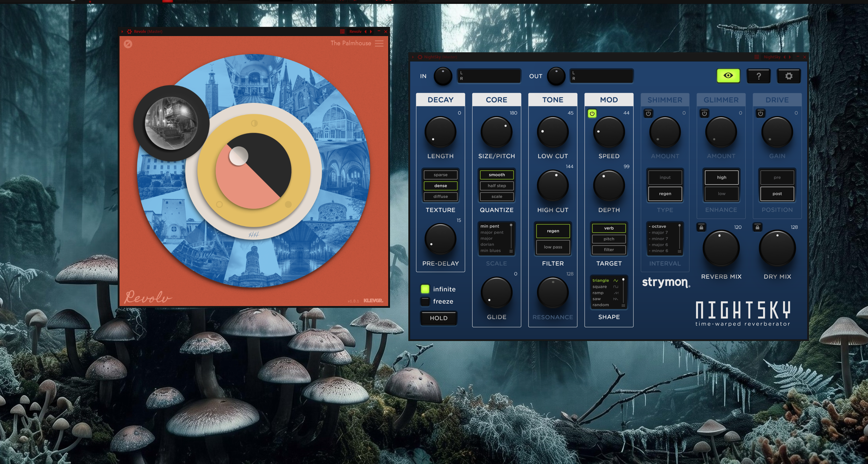Click the glass sphere thumbnail in Revolv
The width and height of the screenshot is (868, 464).
tap(171, 123)
